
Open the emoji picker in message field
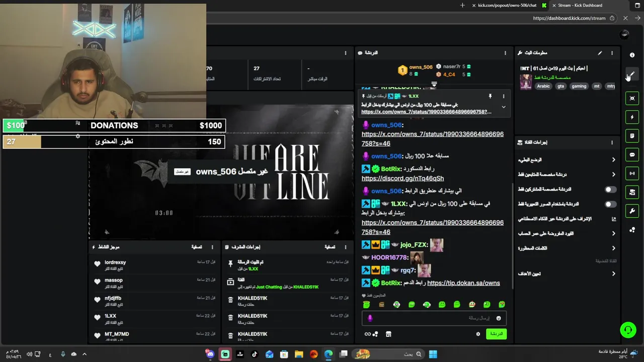(499, 318)
